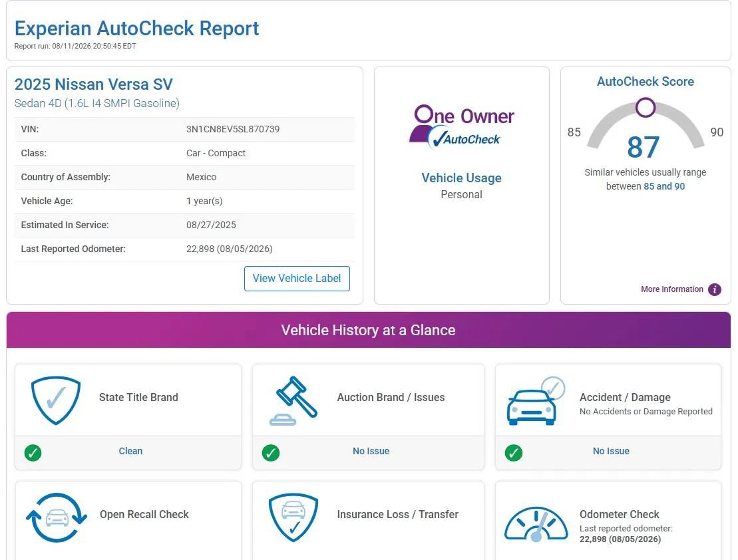Viewport: 738px width, 560px height.
Task: Click the AutoCheck Score gauge marker circle
Action: [646, 107]
